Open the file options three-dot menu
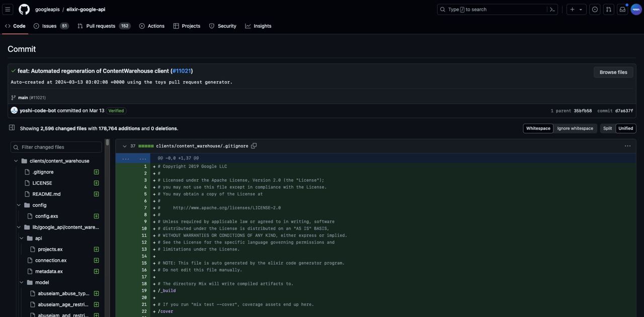Image resolution: width=644 pixels, height=317 pixels. (627, 146)
